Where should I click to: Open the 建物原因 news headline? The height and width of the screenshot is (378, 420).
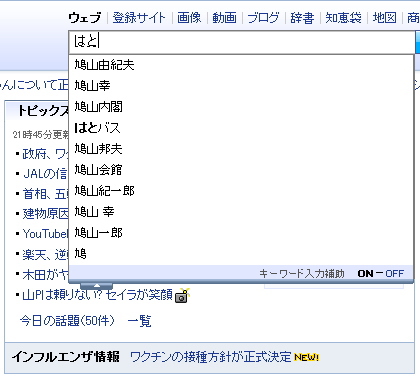(45, 214)
